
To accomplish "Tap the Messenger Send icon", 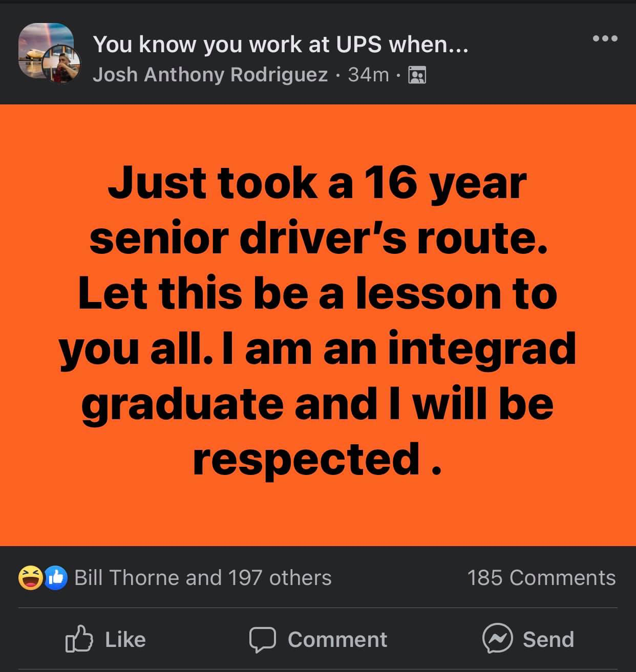I will 497,639.
